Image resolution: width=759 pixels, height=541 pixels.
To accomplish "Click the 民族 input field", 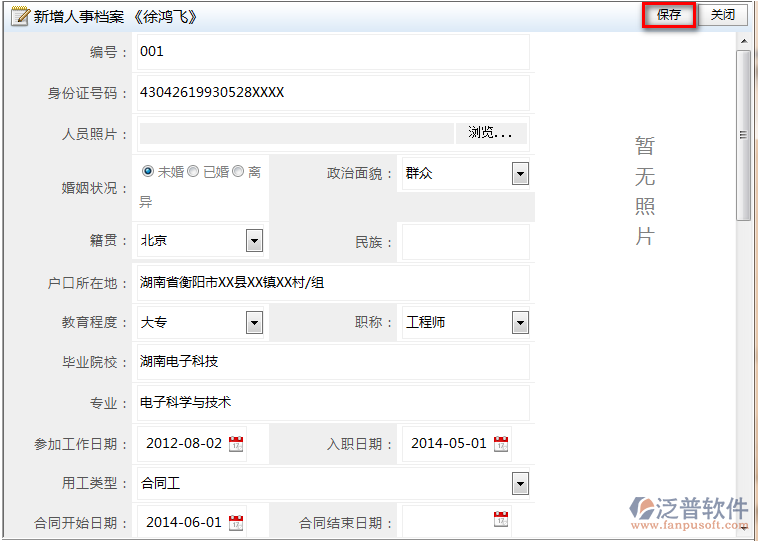I will pos(466,242).
